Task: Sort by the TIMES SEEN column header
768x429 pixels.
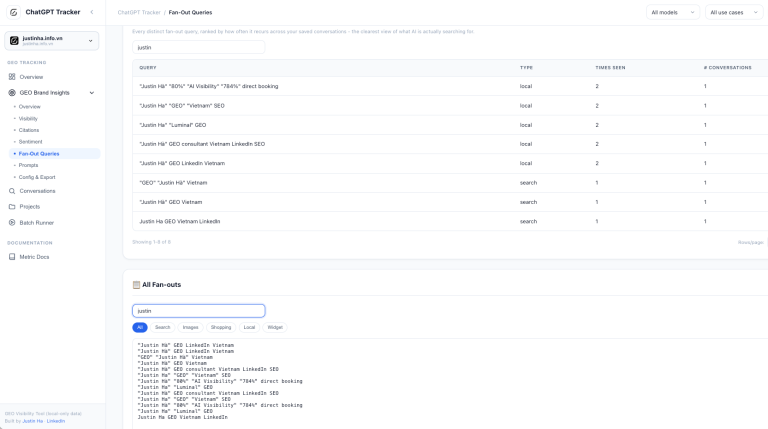Action: [x=610, y=68]
